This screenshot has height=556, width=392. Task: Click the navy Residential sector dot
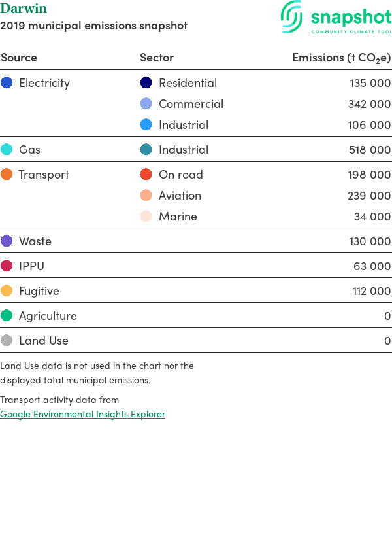coord(146,82)
